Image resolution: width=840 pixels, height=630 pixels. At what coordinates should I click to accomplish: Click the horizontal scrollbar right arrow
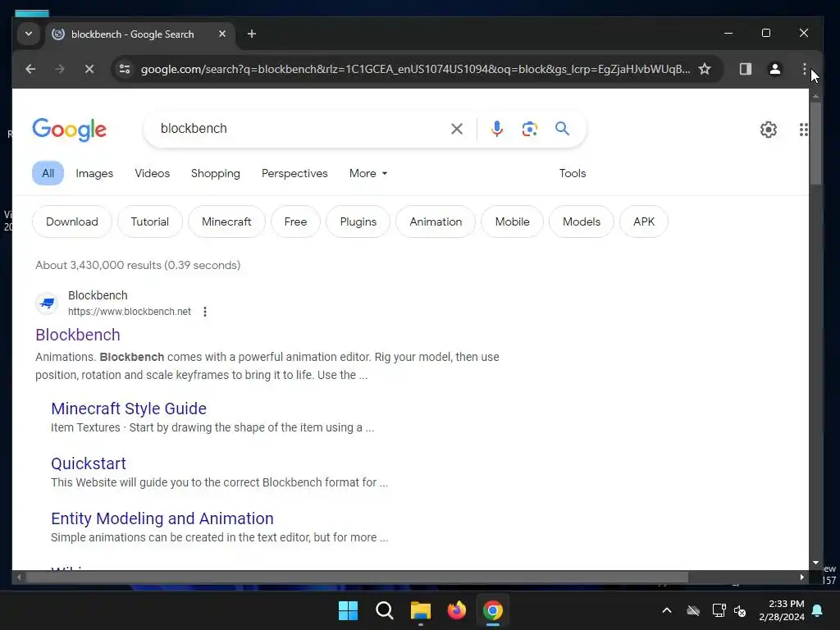click(802, 577)
